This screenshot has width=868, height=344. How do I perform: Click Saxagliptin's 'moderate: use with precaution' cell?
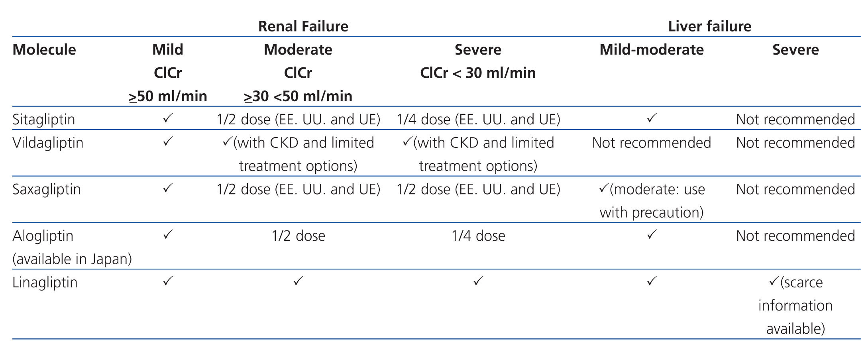pos(652,201)
